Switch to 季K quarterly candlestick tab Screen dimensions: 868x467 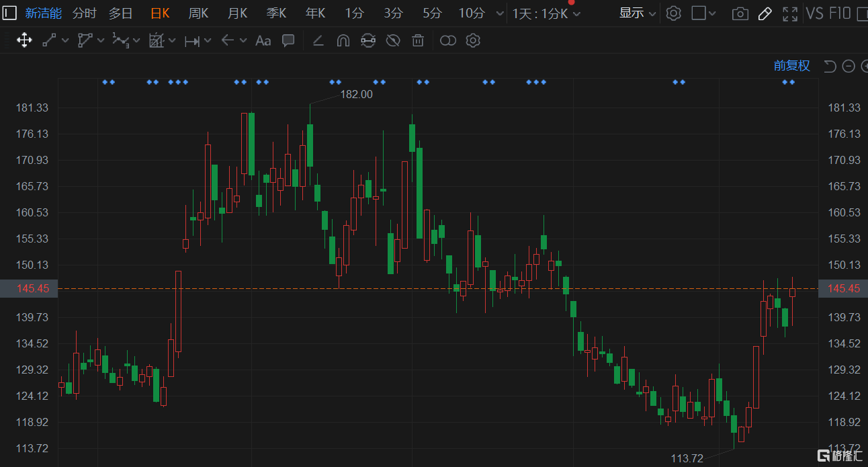277,13
